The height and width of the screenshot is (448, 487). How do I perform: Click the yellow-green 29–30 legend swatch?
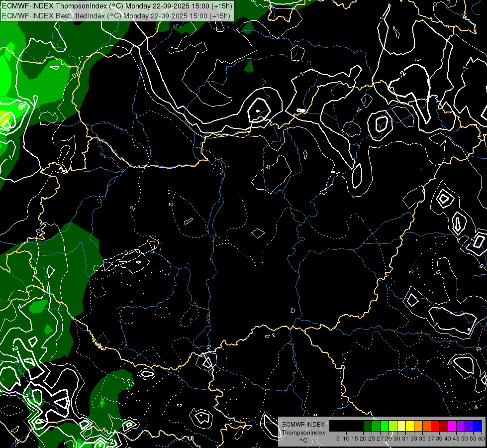(393, 426)
